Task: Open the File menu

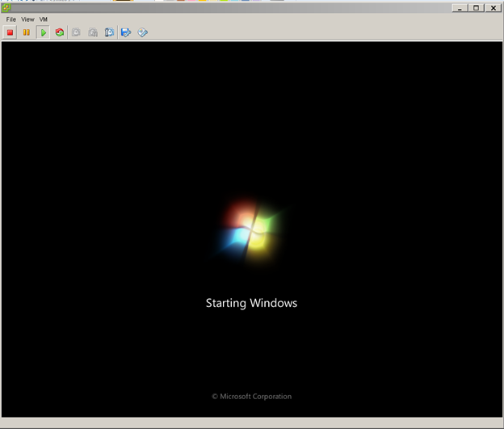Action: click(11, 19)
